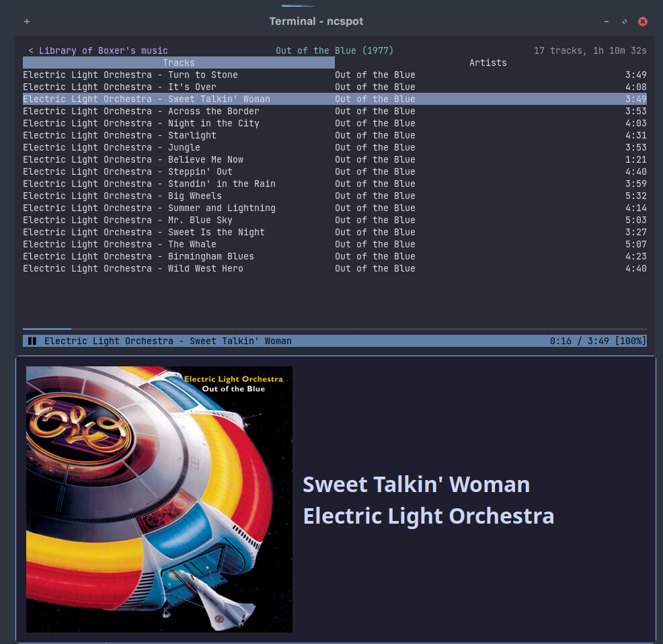Click the pause icon in the status bar

click(32, 341)
